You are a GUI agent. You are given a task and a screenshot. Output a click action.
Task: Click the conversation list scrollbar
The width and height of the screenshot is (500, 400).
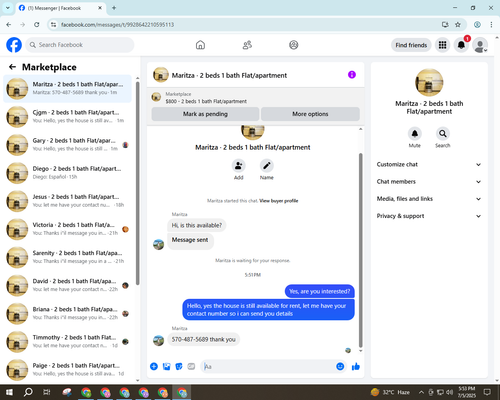138,184
